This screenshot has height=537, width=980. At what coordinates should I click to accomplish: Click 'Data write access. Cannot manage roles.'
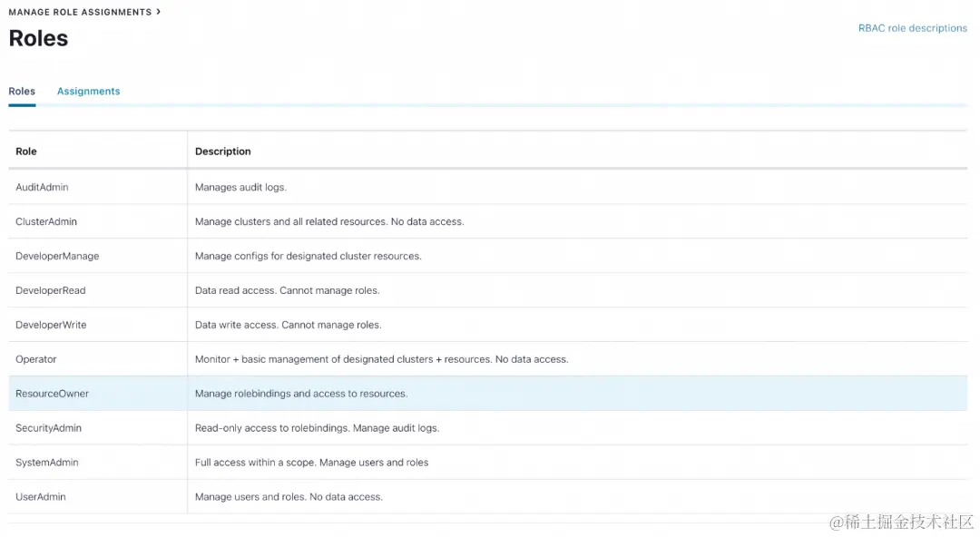[x=289, y=325]
